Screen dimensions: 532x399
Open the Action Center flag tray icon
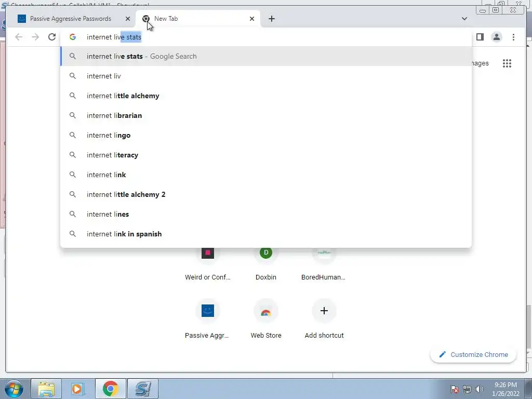[x=455, y=389]
